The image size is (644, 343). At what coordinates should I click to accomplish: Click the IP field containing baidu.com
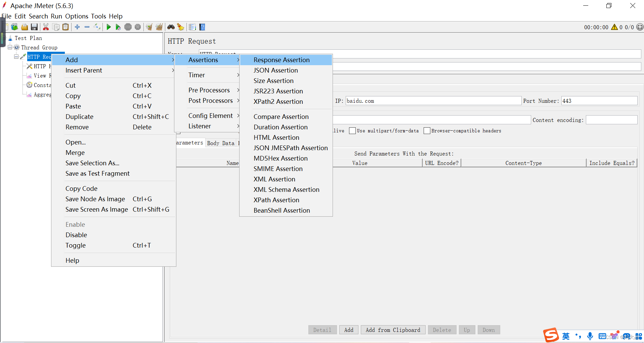click(x=433, y=101)
